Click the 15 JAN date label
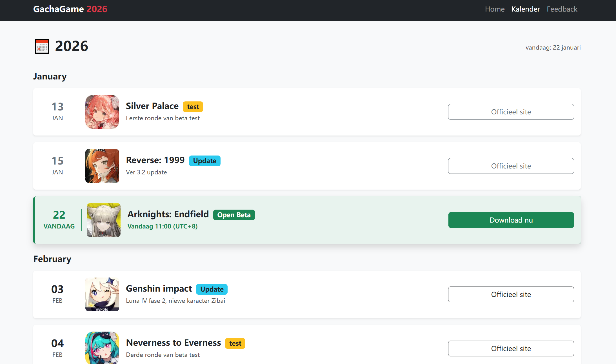Image resolution: width=616 pixels, height=364 pixels. click(x=57, y=166)
